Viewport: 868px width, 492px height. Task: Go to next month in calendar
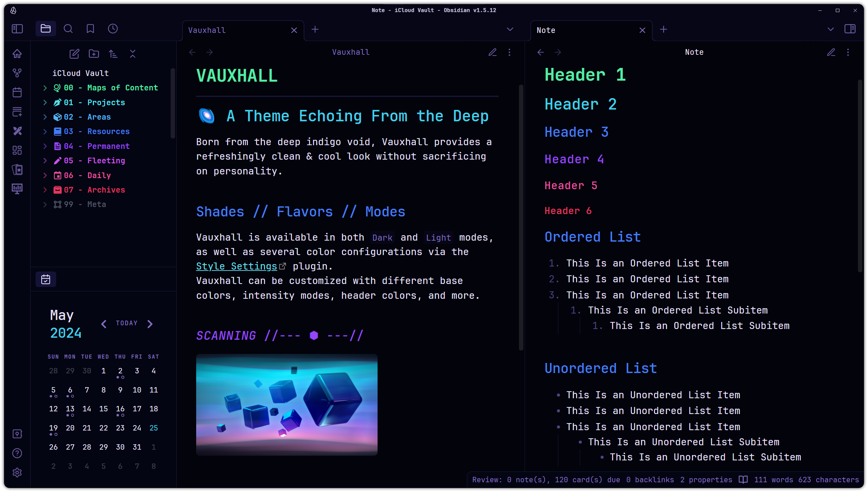(x=150, y=324)
